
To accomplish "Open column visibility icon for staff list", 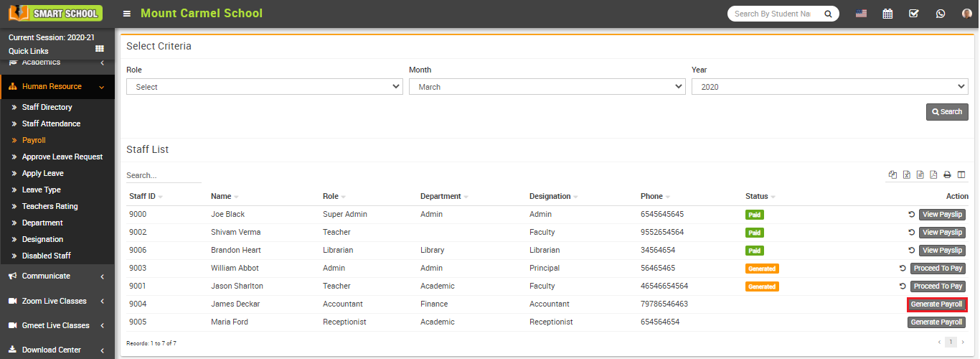I will [961, 174].
